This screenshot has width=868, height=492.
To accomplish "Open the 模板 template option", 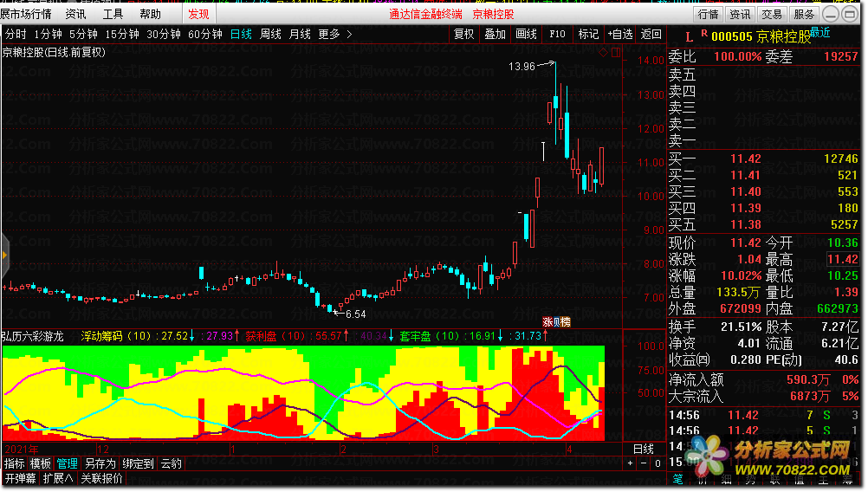I will click(41, 463).
